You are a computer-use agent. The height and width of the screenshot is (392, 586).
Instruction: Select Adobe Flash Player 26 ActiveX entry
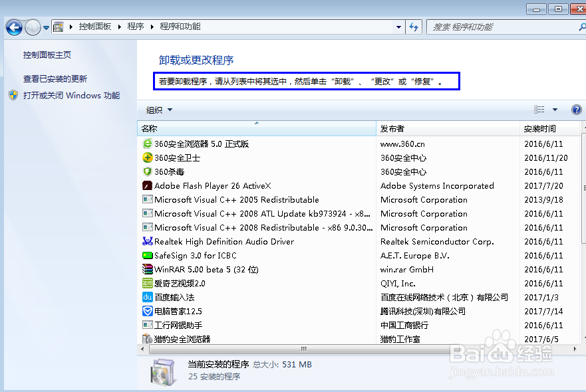click(x=213, y=186)
